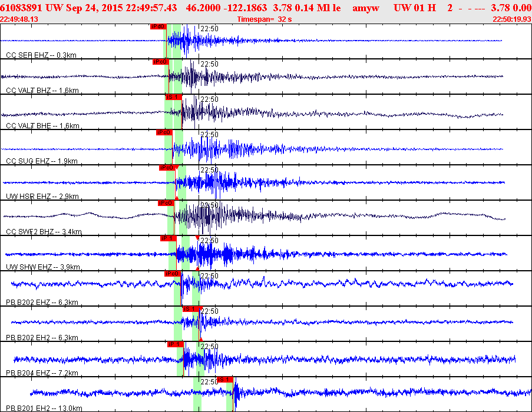Image resolution: width=532 pixels, height=412 pixels.
Task: Select the UW 01 H header text
Action: pos(415,8)
